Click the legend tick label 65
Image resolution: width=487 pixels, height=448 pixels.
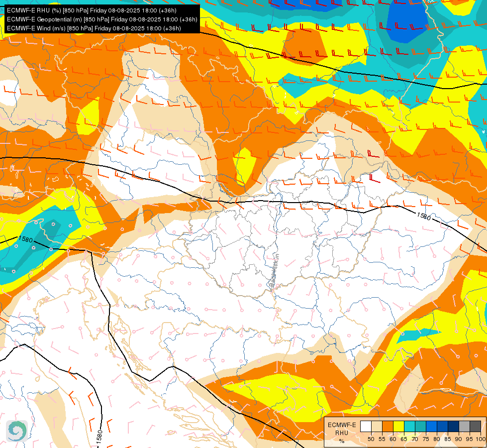(404, 439)
